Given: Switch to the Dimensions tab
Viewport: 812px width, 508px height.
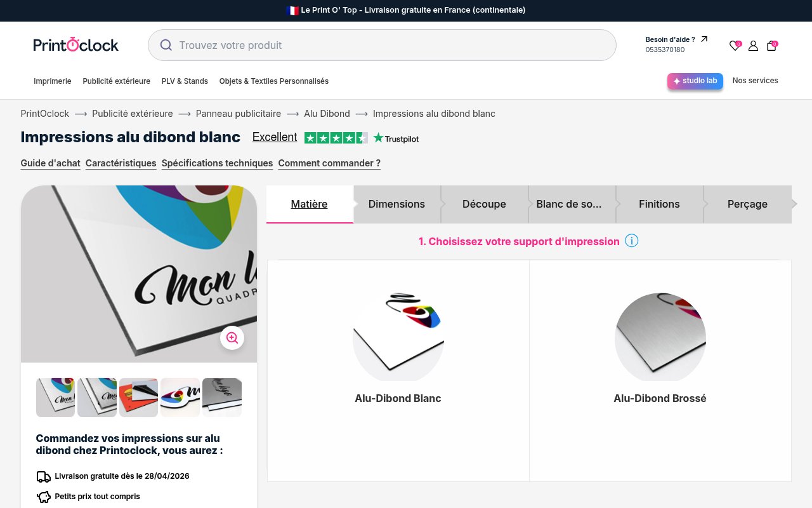Looking at the screenshot, I should (x=396, y=204).
